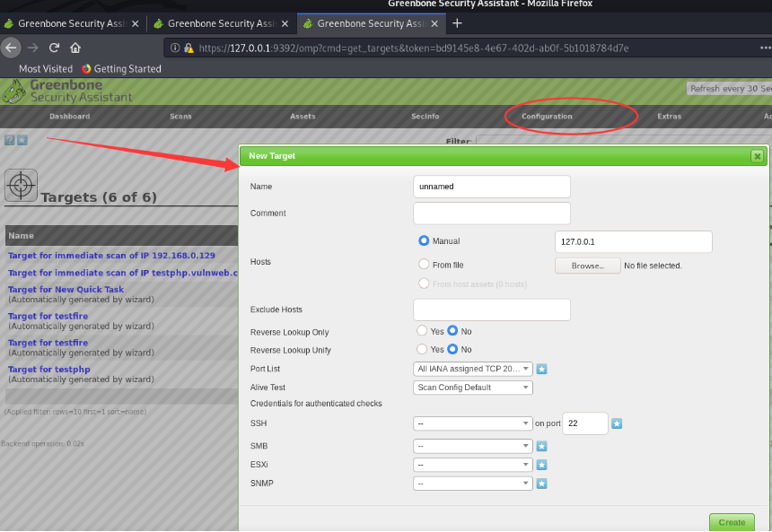772x532 pixels.
Task: Click the Greenbone dragon logo
Action: (13, 92)
